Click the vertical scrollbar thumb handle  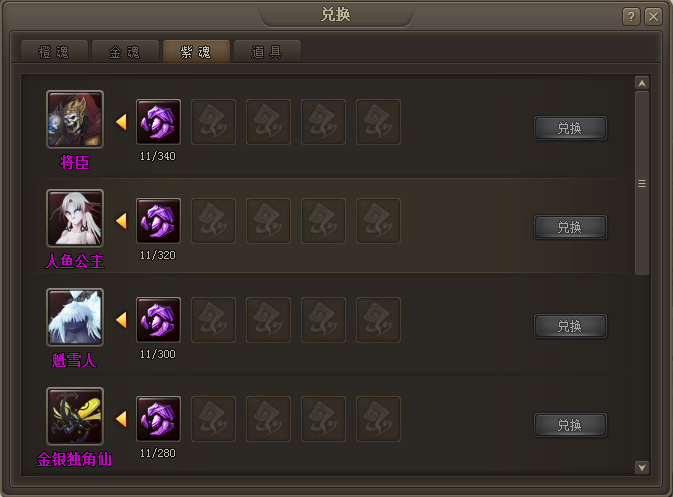click(642, 183)
